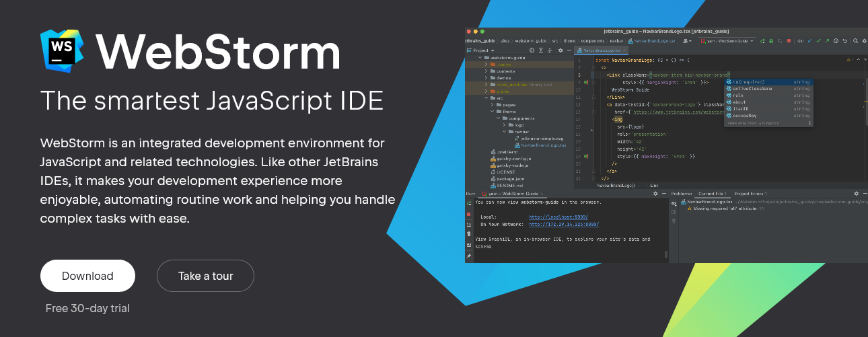Click the rollback undo arrow icon
Viewport: 868px width, 337px height.
844,41
